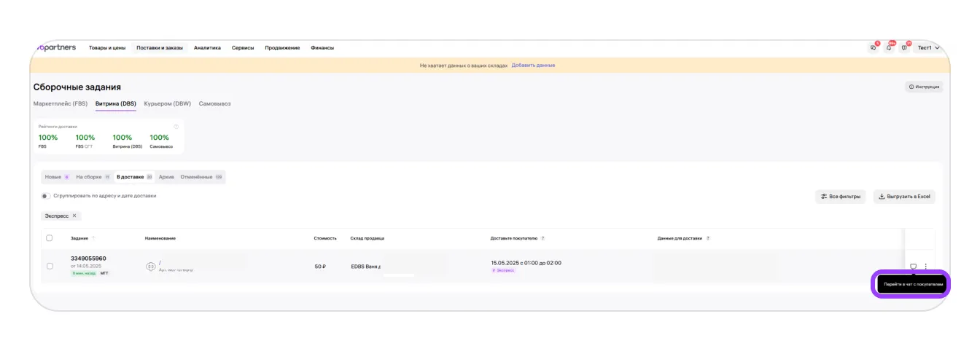Check the box for order 3349055960

[x=50, y=267]
